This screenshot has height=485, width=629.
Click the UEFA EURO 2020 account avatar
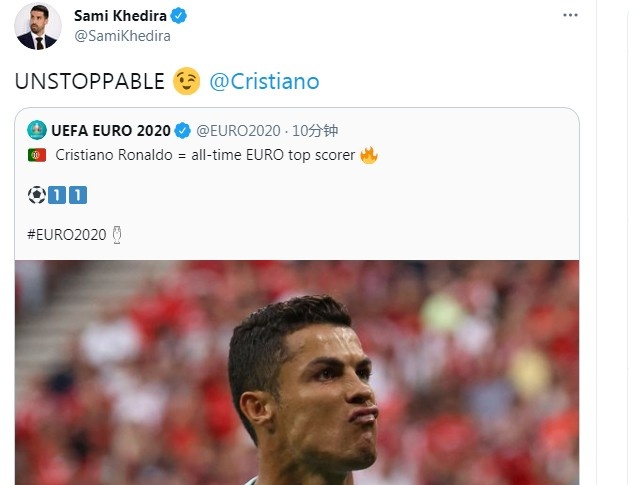tap(37, 130)
